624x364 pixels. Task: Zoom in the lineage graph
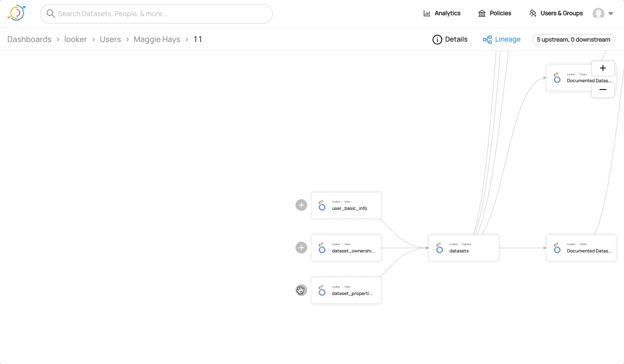click(602, 68)
